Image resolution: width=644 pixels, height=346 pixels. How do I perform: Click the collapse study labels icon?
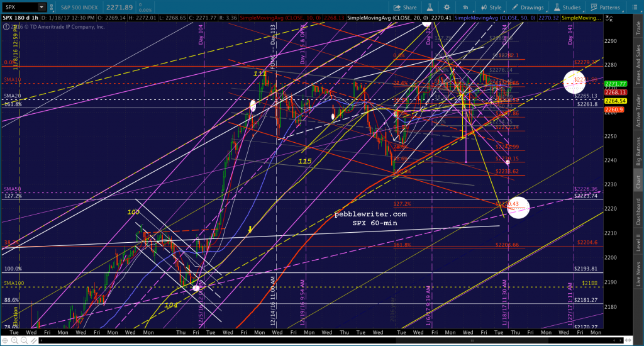(x=609, y=18)
